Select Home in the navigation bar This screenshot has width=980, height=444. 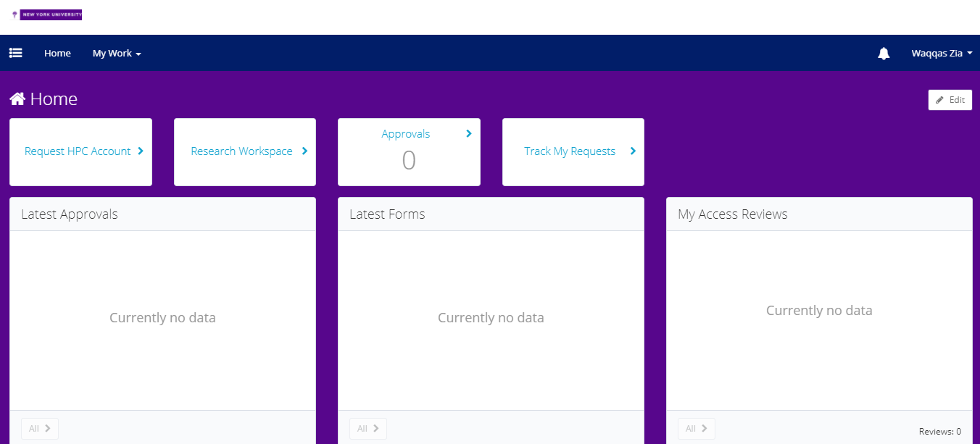coord(57,54)
